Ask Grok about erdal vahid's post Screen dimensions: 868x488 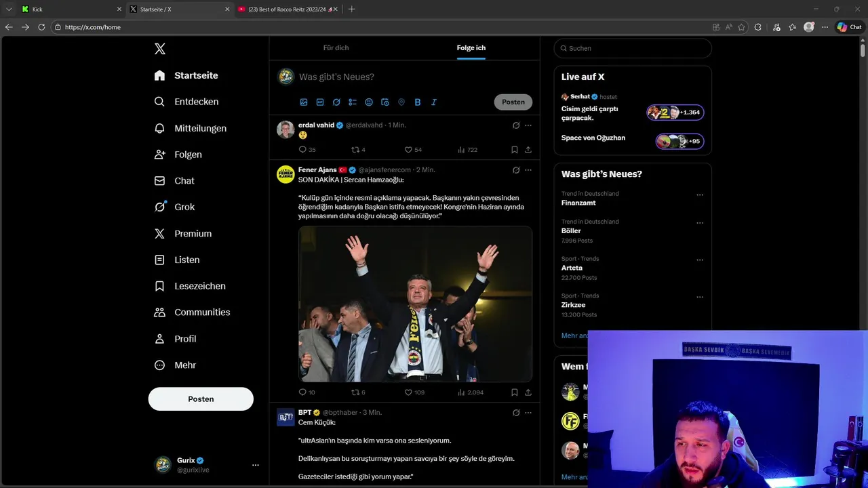pyautogui.click(x=516, y=125)
